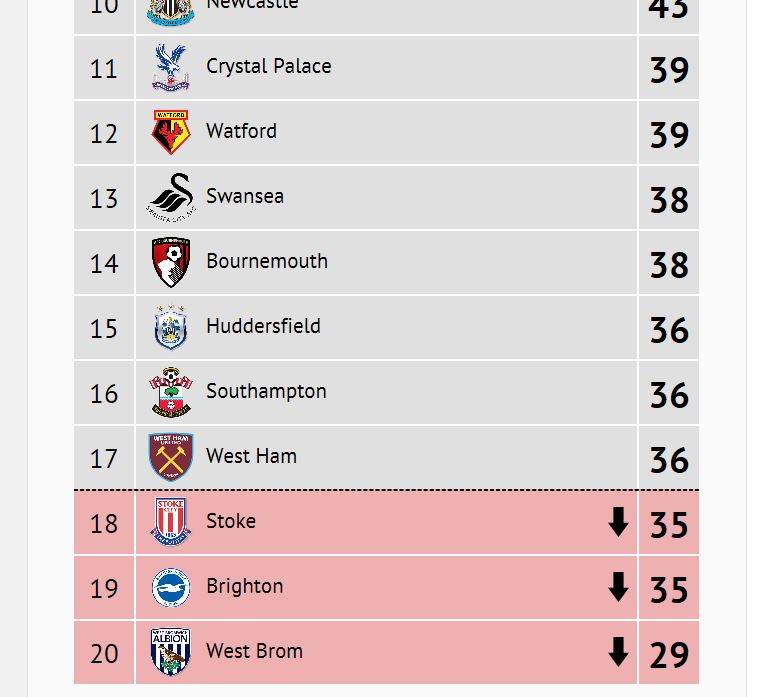The image size is (757, 697).
Task: Click the Newcastle club crest
Action: click(170, 12)
